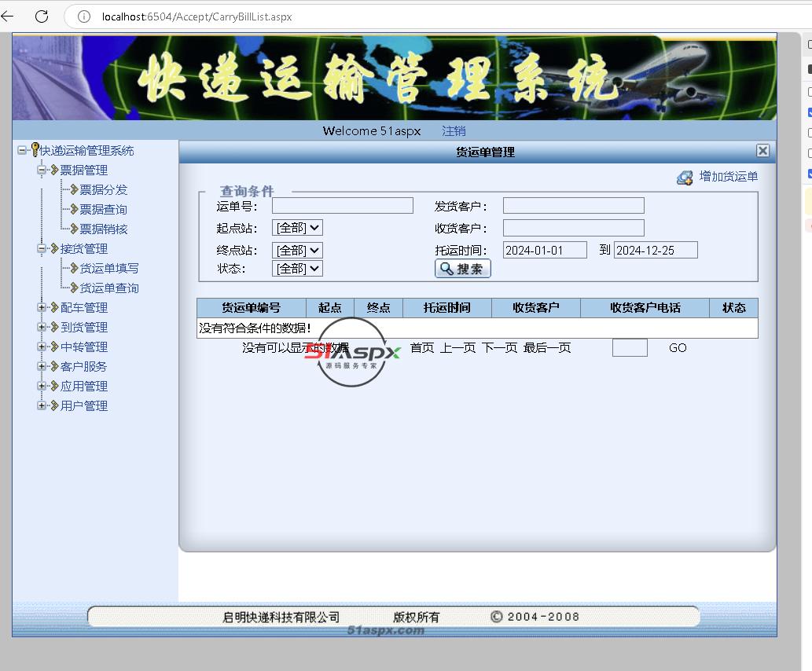Collapse the 接货管理 tree node

pos(42,248)
